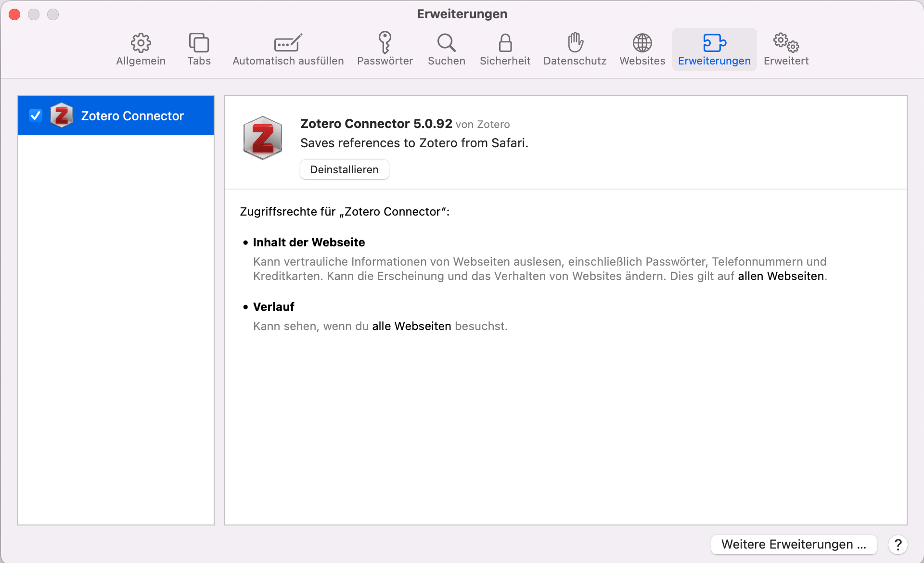Click the 'Zugriffsrechte für „Zotero Connector“:' heading
The image size is (924, 563).
coord(345,212)
